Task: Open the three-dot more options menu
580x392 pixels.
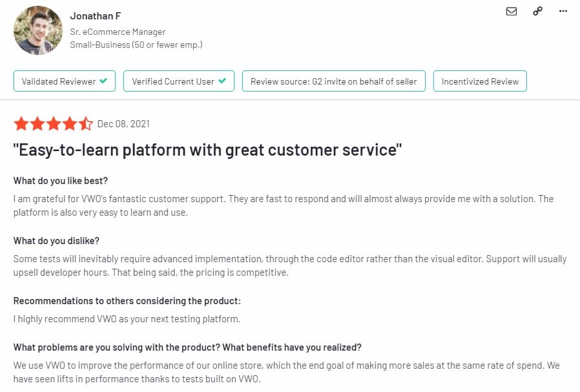Action: coord(563,11)
